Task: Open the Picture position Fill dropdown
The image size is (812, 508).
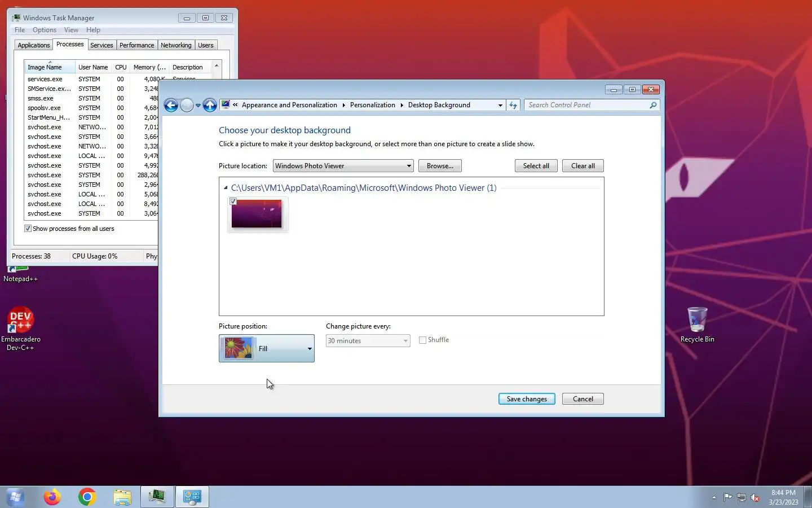Action: tap(267, 348)
